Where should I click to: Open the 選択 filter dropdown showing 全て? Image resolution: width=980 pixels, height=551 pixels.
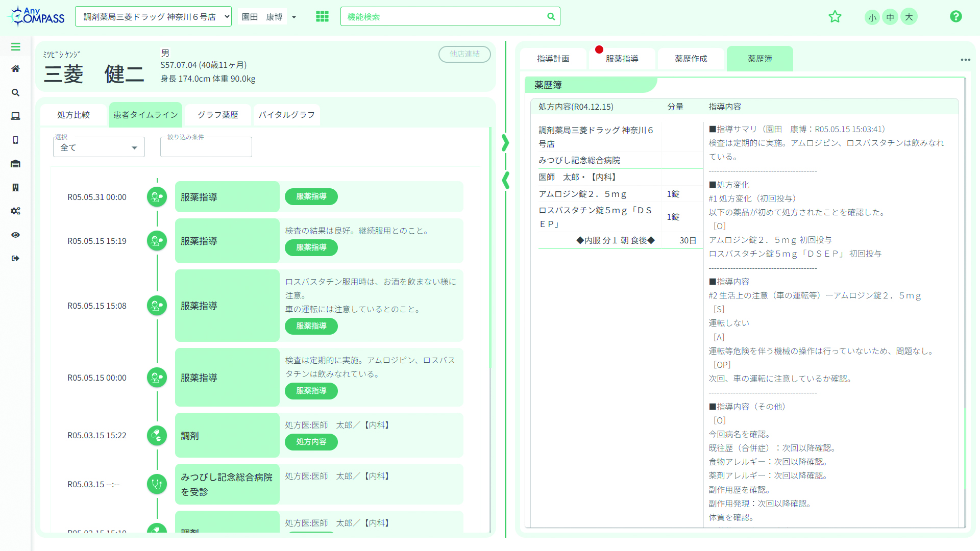coord(99,147)
